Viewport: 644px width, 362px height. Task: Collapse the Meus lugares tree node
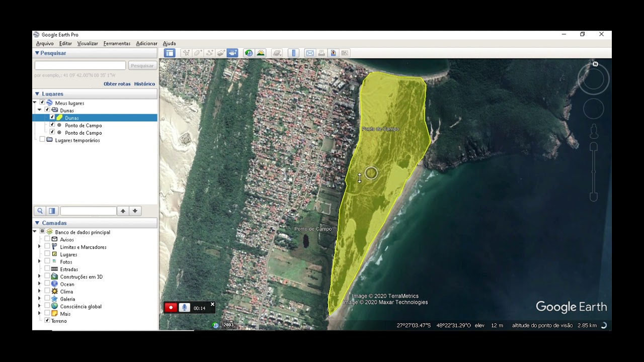pyautogui.click(x=35, y=103)
